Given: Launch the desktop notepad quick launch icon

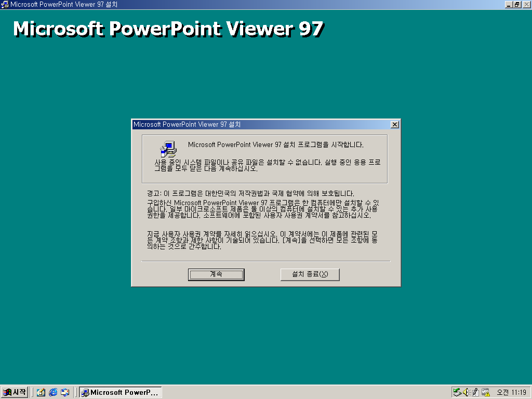Looking at the screenshot, I should 41,393.
